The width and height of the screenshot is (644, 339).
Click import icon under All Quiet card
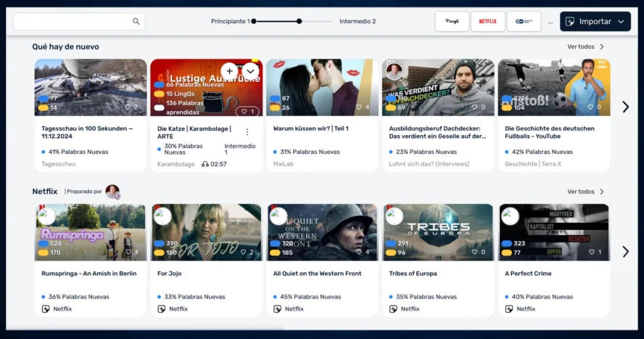click(277, 309)
